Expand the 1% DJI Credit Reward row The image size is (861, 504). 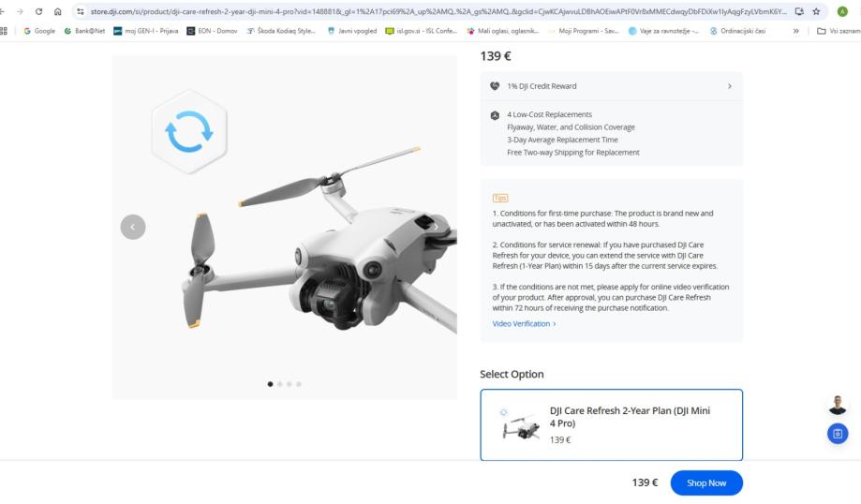coord(611,86)
